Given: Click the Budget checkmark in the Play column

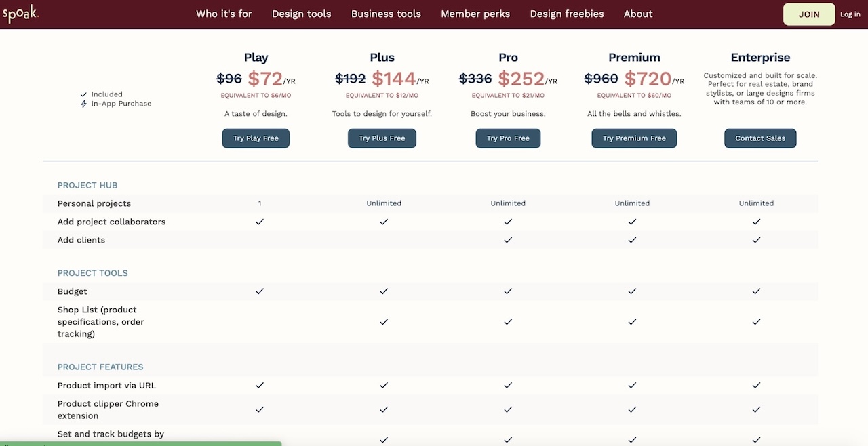Looking at the screenshot, I should (x=259, y=291).
